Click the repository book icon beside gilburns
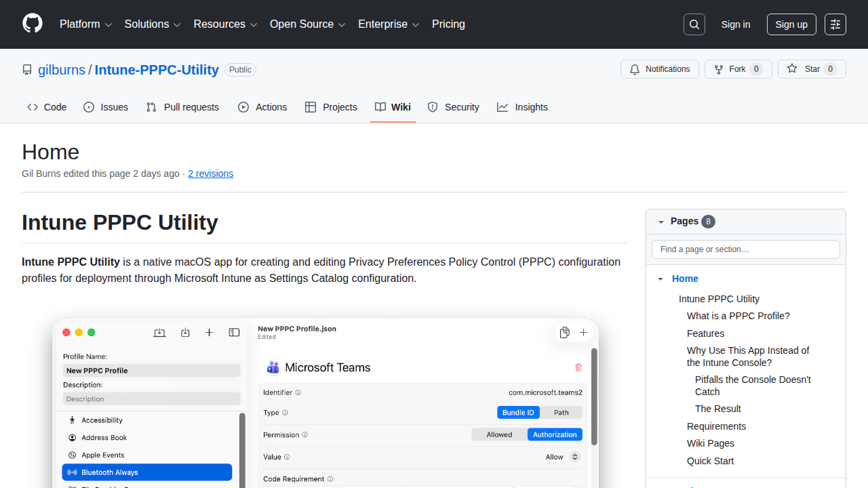 tap(27, 70)
